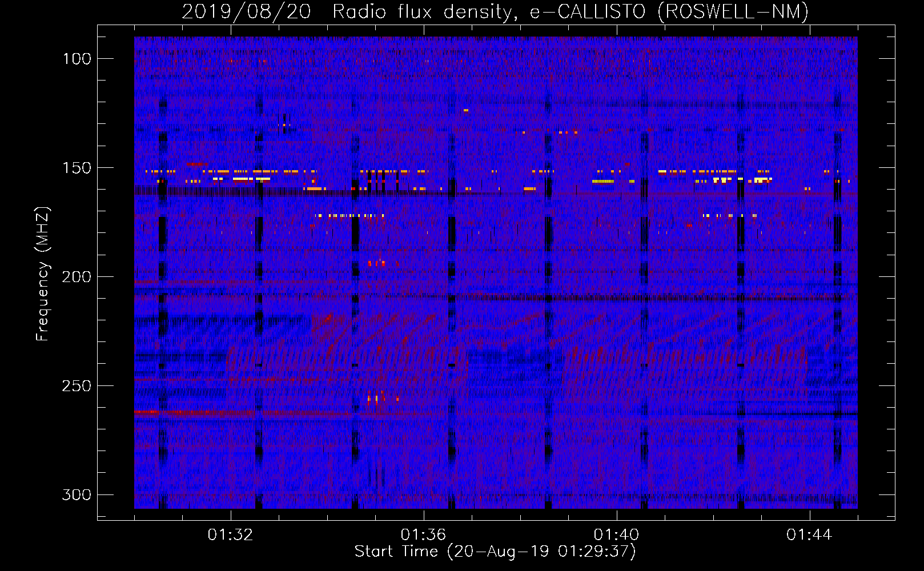
Task: Click the plot title 'Radio flux density, e-CALLISTO (ROSWELL-NM)'
Action: [571, 11]
